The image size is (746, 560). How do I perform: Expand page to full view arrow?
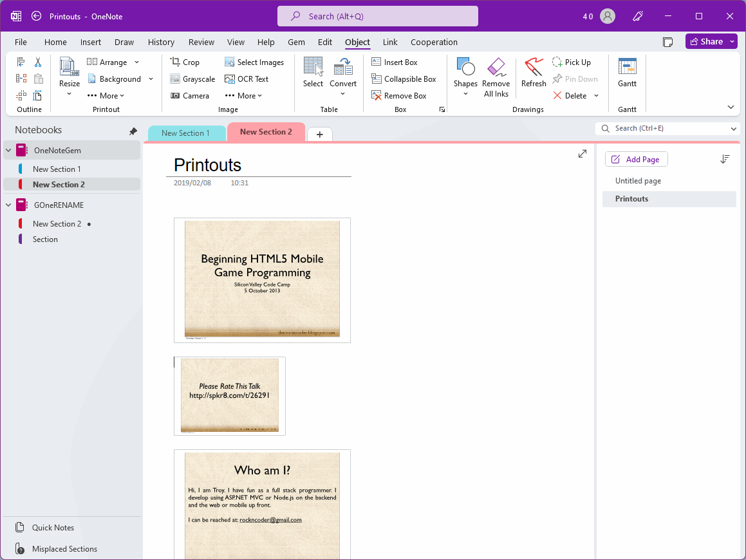583,154
